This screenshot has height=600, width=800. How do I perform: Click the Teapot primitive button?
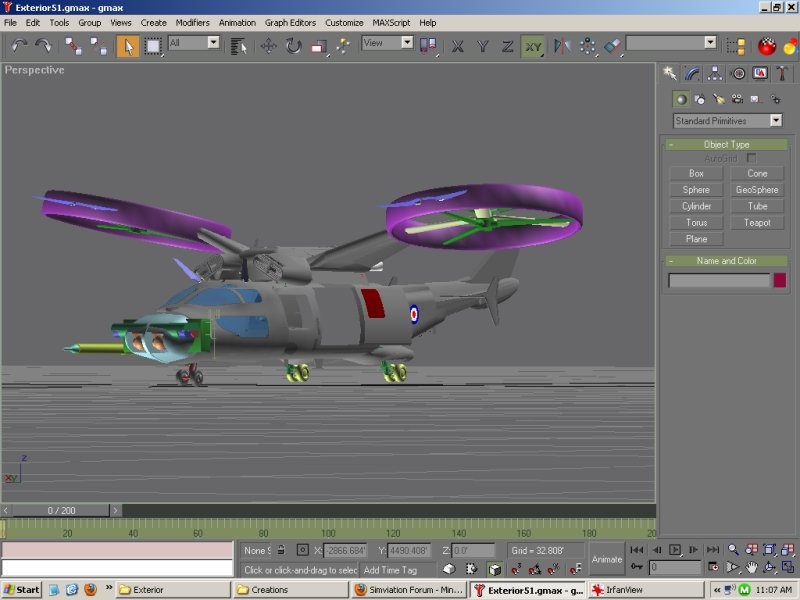757,223
